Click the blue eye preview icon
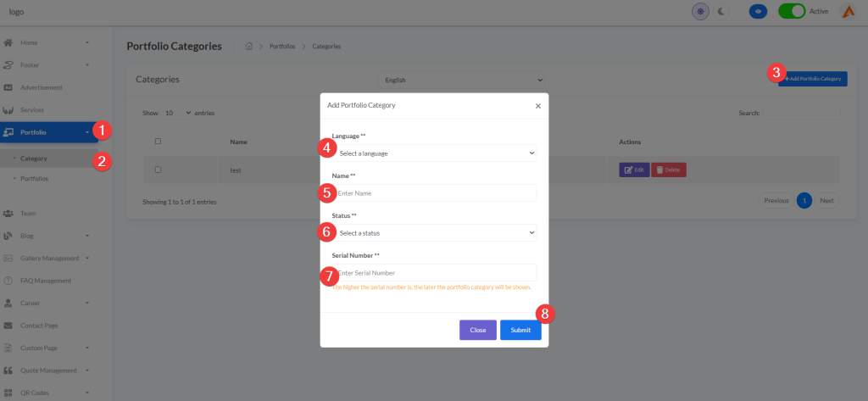The width and height of the screenshot is (868, 401). click(x=759, y=12)
